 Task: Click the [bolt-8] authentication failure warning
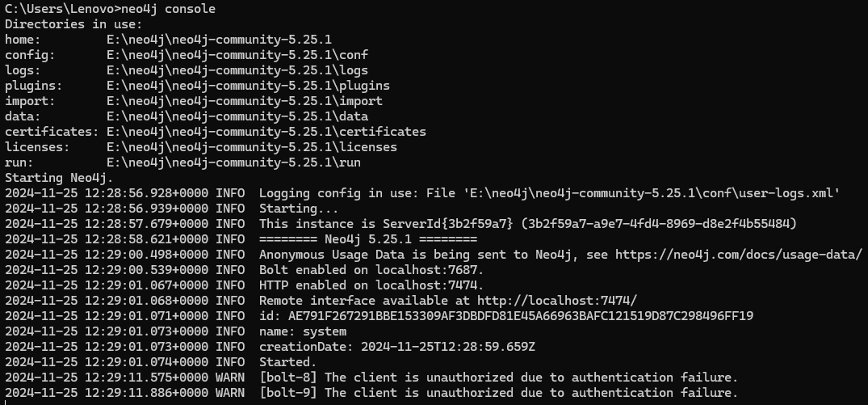tap(498, 378)
